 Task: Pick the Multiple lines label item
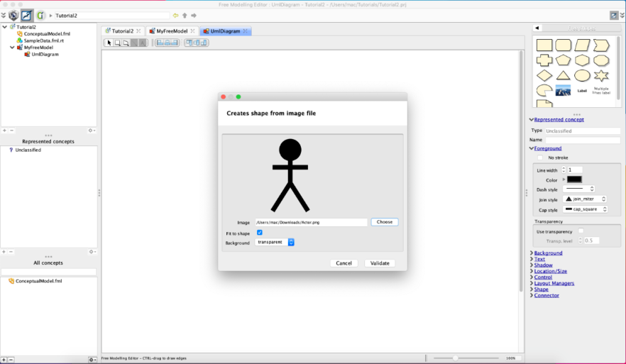pyautogui.click(x=601, y=91)
